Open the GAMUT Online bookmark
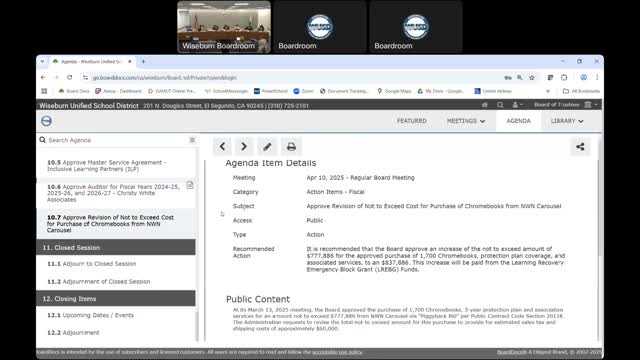This screenshot has width=640, height=360. point(172,91)
